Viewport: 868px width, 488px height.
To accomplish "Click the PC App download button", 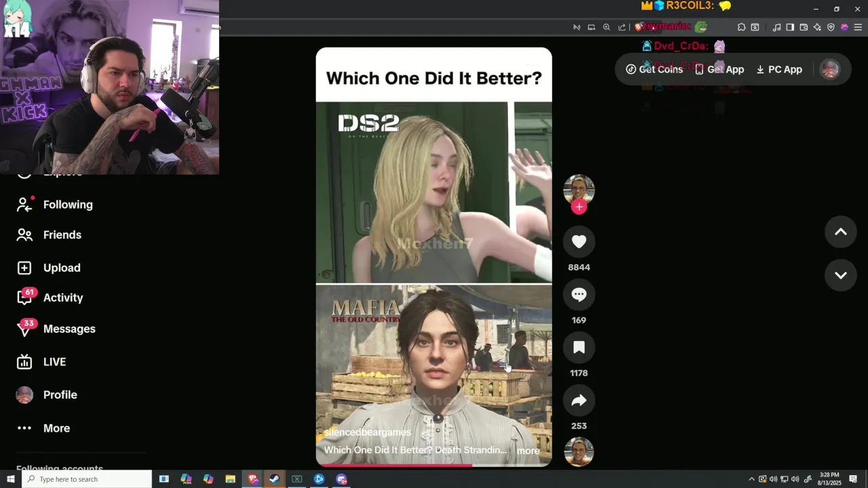I will click(779, 70).
